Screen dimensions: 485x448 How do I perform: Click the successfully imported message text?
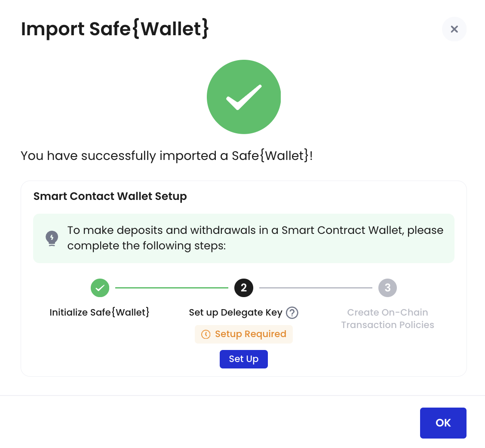(167, 156)
